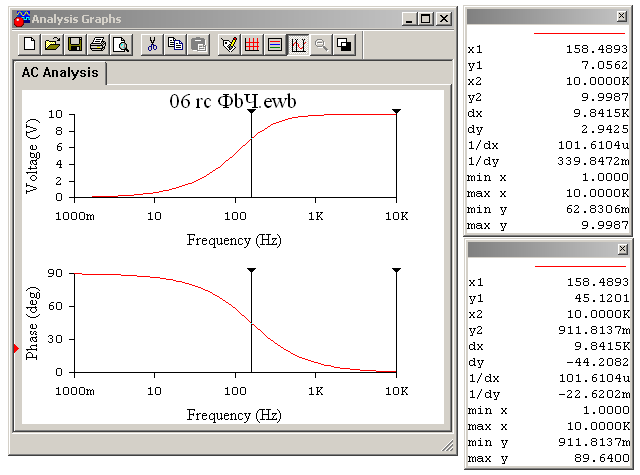
Task: Close the Analysis Graphs window
Action: click(x=444, y=19)
